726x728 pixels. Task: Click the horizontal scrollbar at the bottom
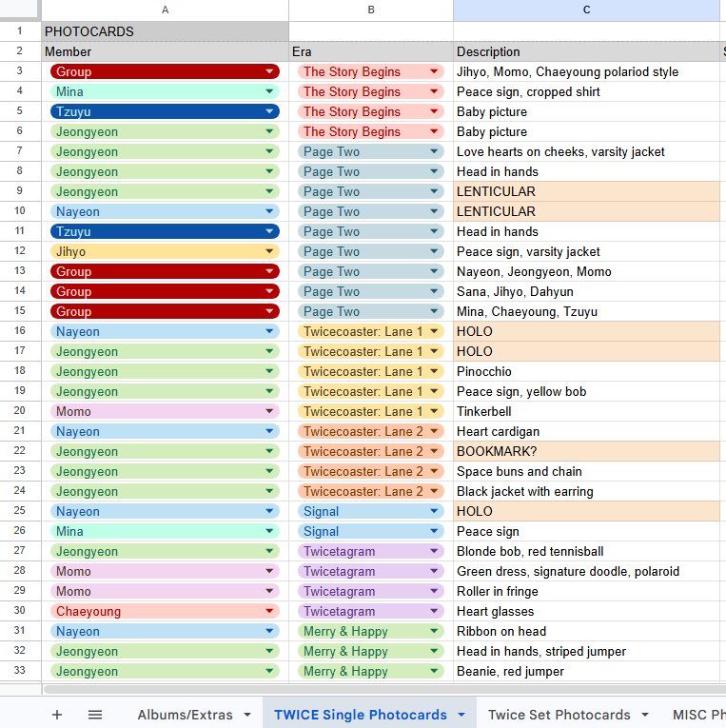pos(384,689)
